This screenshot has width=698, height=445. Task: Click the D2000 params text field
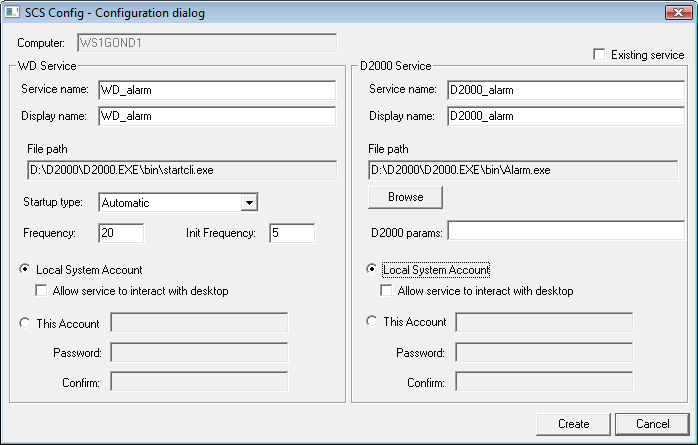(565, 233)
